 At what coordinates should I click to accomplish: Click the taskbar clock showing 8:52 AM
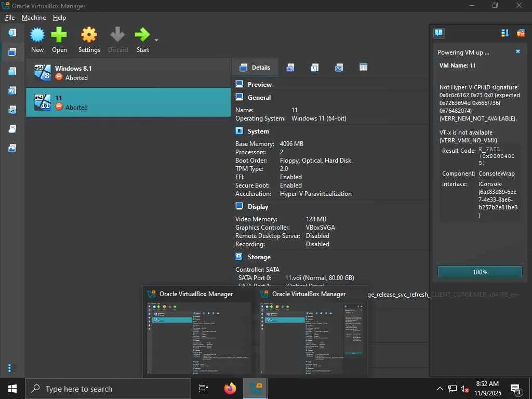pos(487,389)
